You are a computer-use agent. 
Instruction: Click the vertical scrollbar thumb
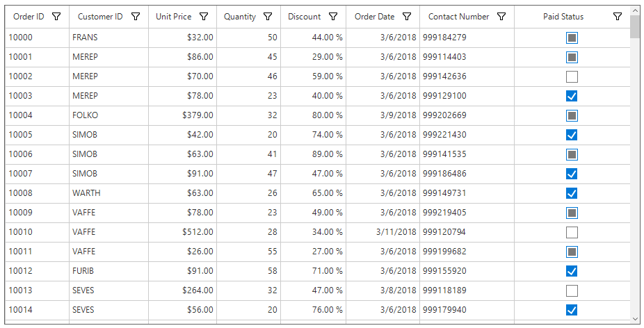point(635,26)
